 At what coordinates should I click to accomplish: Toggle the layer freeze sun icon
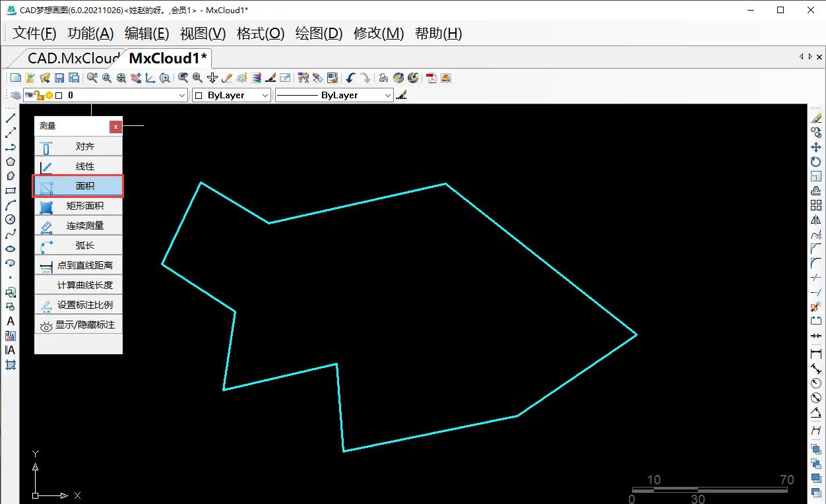[49, 96]
